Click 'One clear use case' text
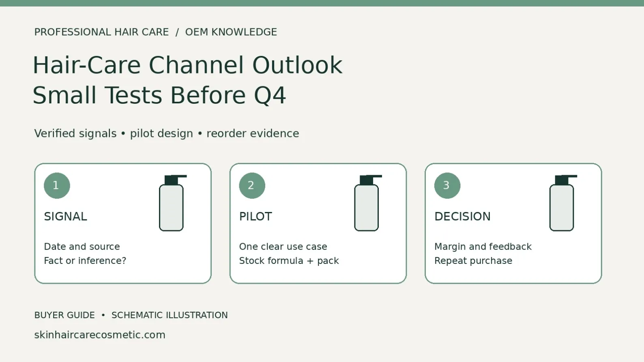This screenshot has width=644, height=362. (283, 246)
